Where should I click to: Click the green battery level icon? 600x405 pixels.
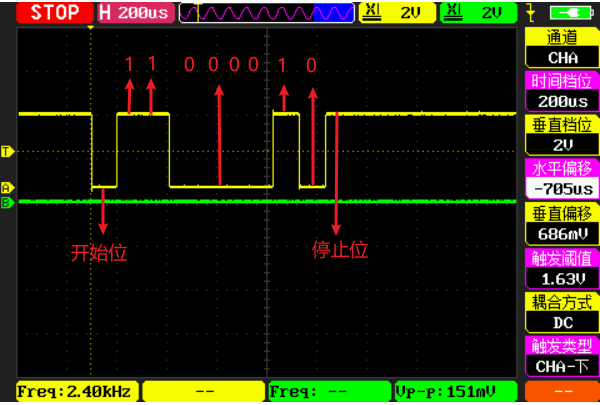[567, 13]
